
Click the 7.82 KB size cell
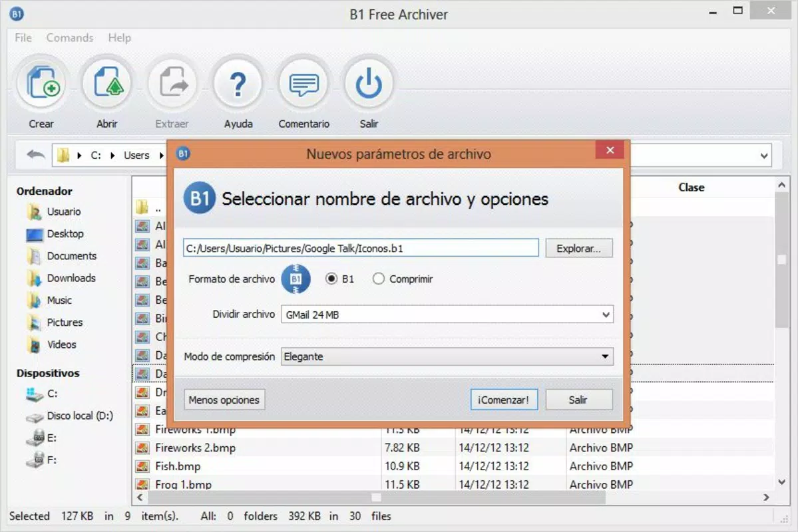click(402, 448)
